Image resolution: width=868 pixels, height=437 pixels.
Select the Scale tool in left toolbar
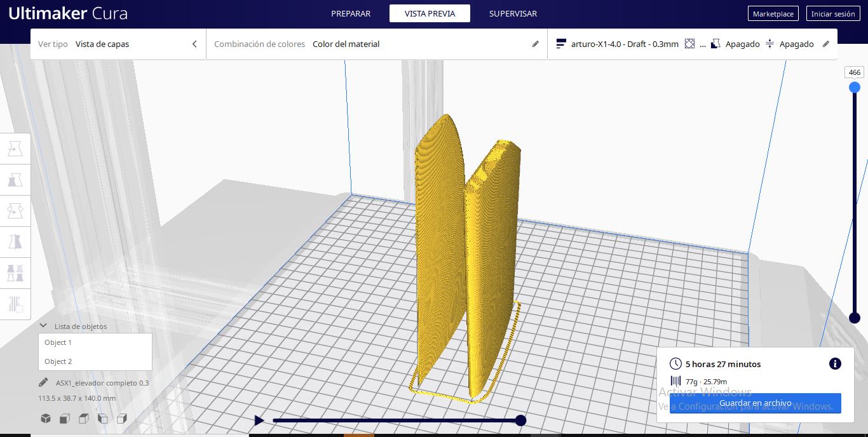point(15,179)
